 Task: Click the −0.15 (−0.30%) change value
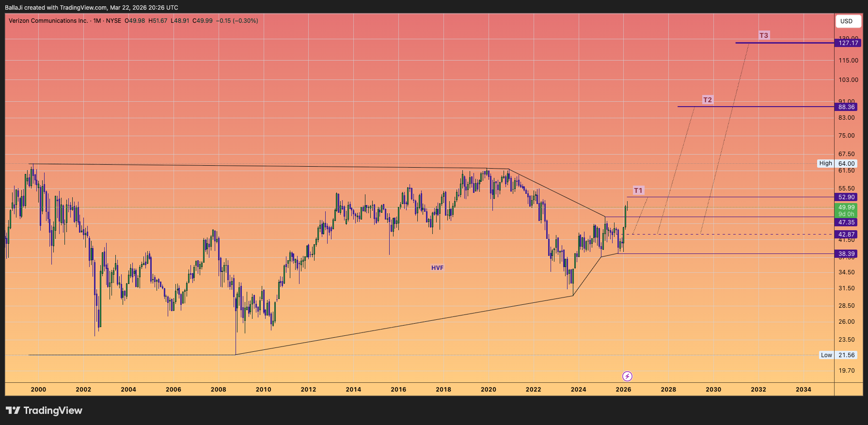tap(237, 21)
